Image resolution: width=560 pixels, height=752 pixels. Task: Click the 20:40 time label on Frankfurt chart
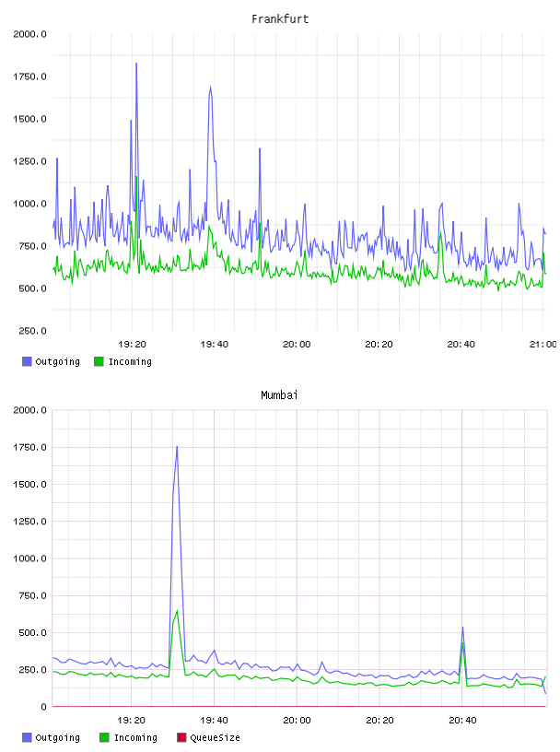(461, 345)
